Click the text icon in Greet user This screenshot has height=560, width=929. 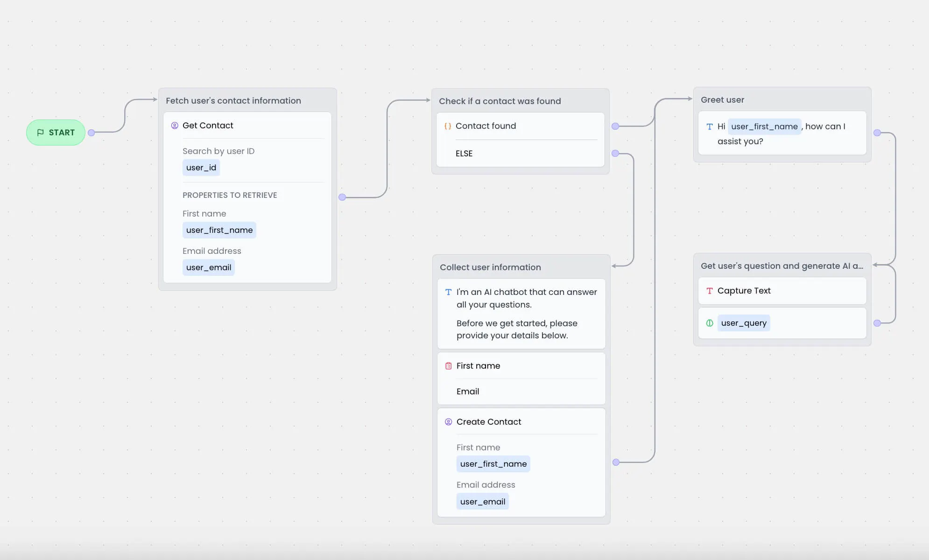point(710,126)
